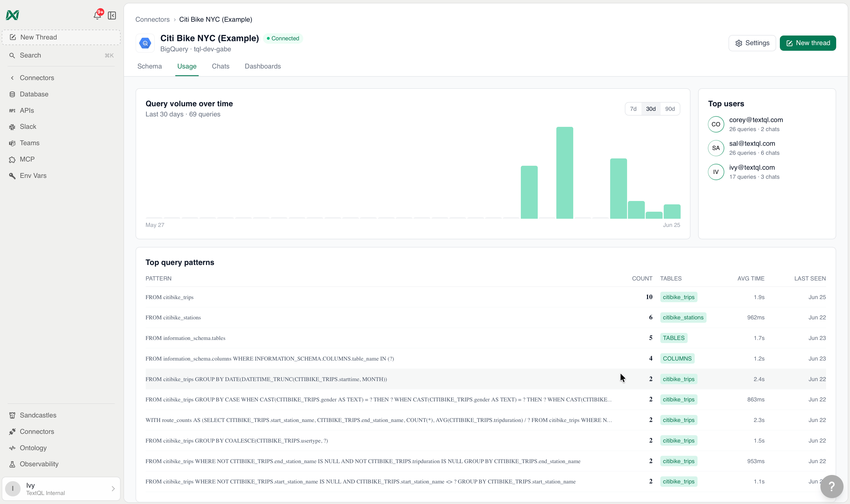Open the help question mark button
This screenshot has height=504, width=850.
(831, 486)
